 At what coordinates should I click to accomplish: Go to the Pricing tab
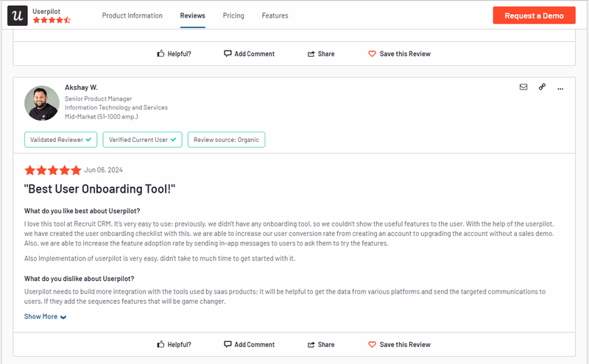coord(233,15)
